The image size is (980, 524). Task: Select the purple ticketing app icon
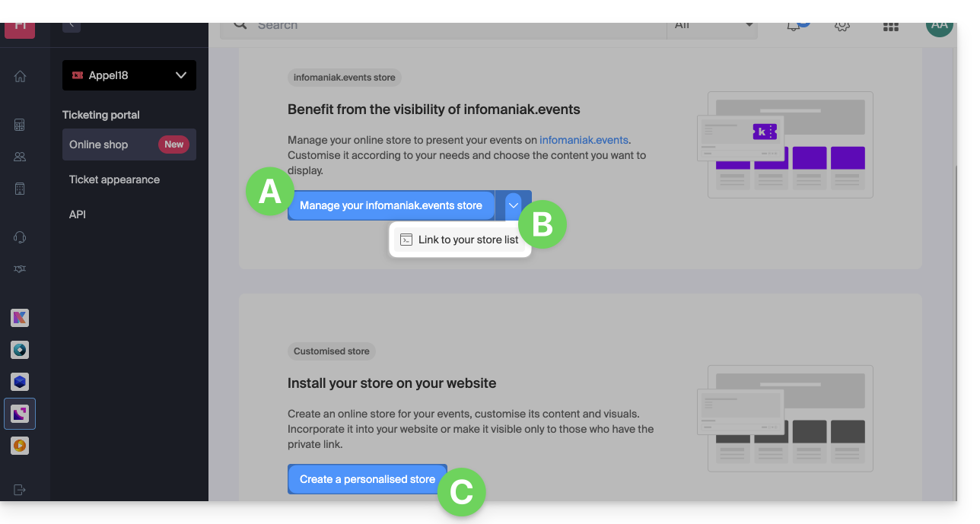(x=20, y=414)
